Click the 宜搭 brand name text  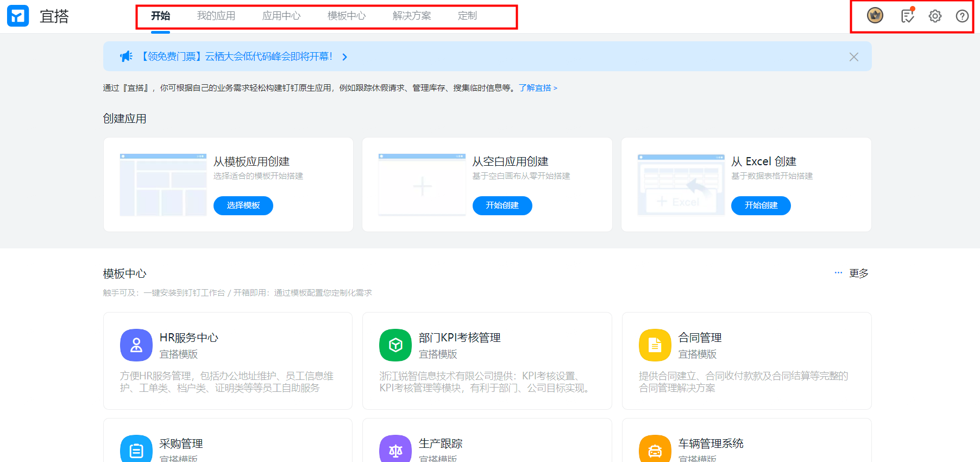54,16
